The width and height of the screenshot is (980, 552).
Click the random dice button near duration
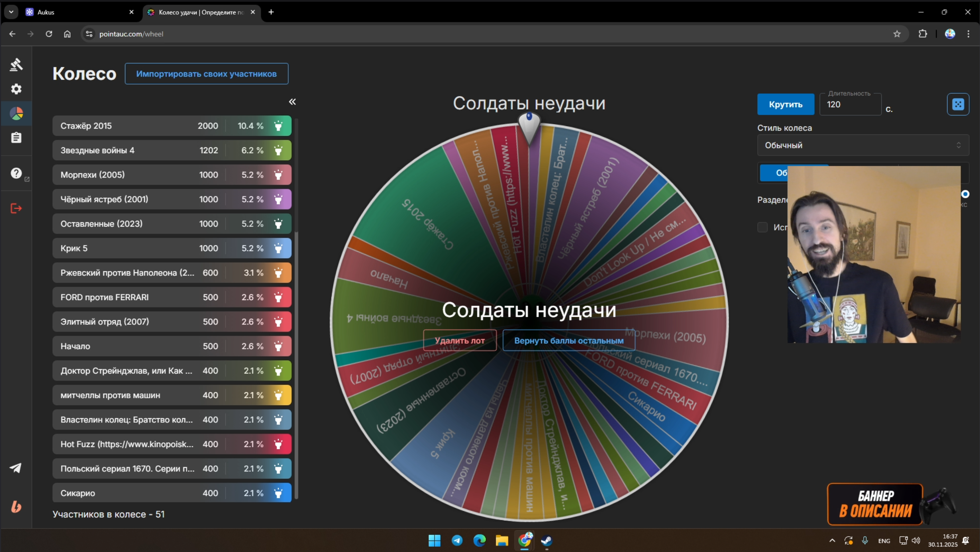click(957, 104)
